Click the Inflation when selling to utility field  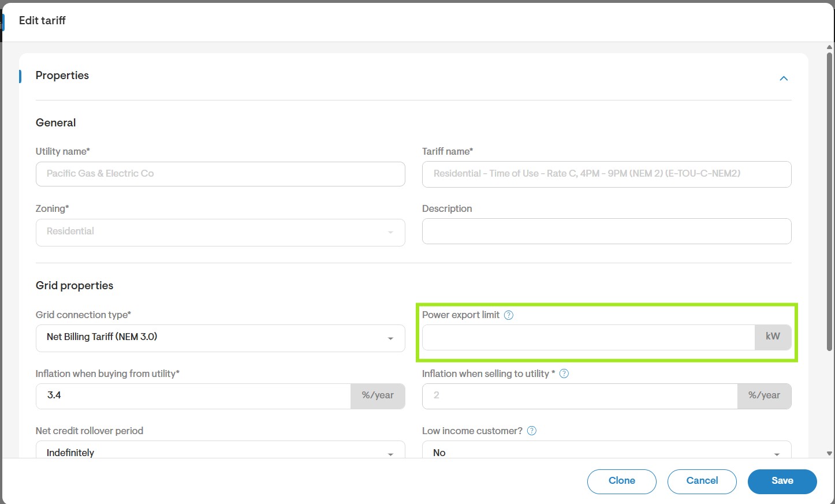tap(580, 396)
